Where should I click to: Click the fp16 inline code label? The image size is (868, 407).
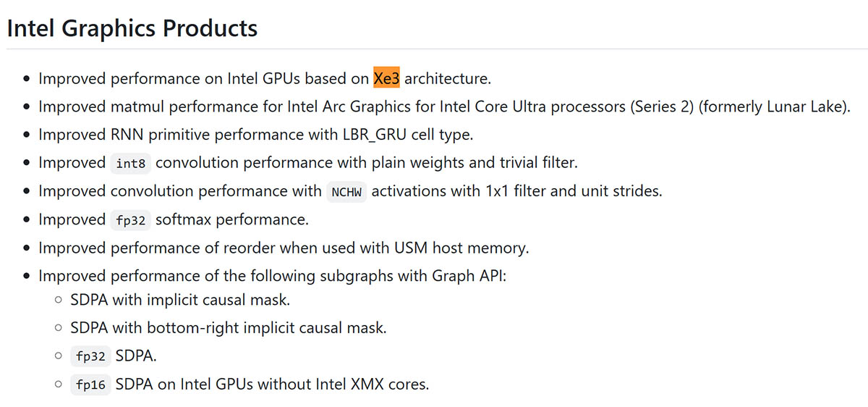pyautogui.click(x=90, y=385)
